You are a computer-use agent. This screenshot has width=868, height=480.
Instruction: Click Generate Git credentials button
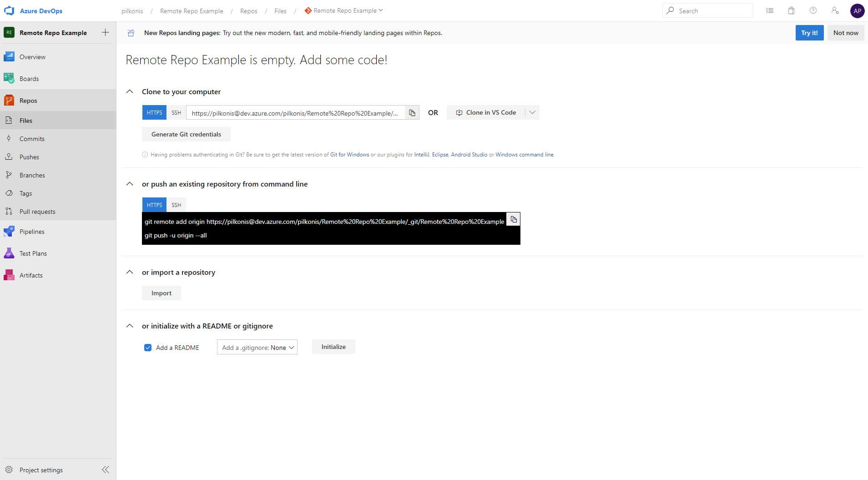tap(186, 134)
